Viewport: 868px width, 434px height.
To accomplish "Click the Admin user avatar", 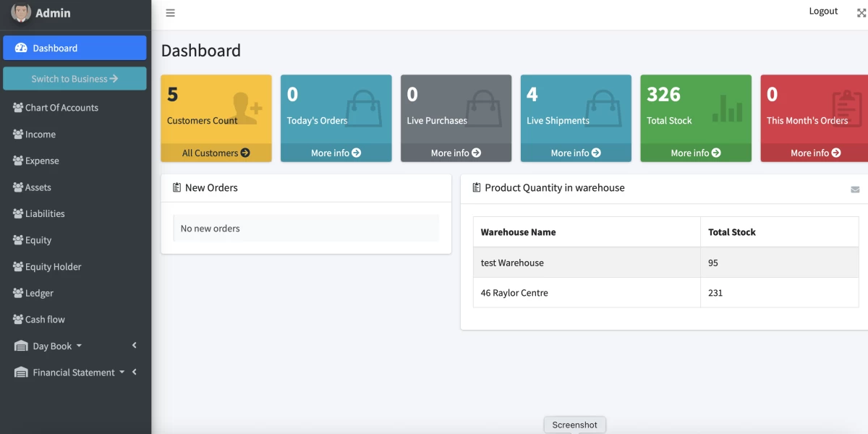I will coord(21,12).
